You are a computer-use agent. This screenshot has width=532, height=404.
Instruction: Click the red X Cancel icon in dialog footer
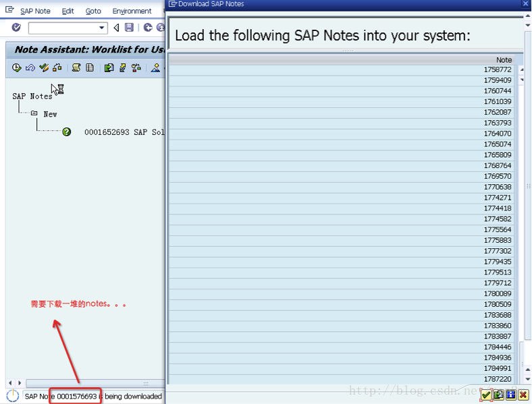point(523,395)
